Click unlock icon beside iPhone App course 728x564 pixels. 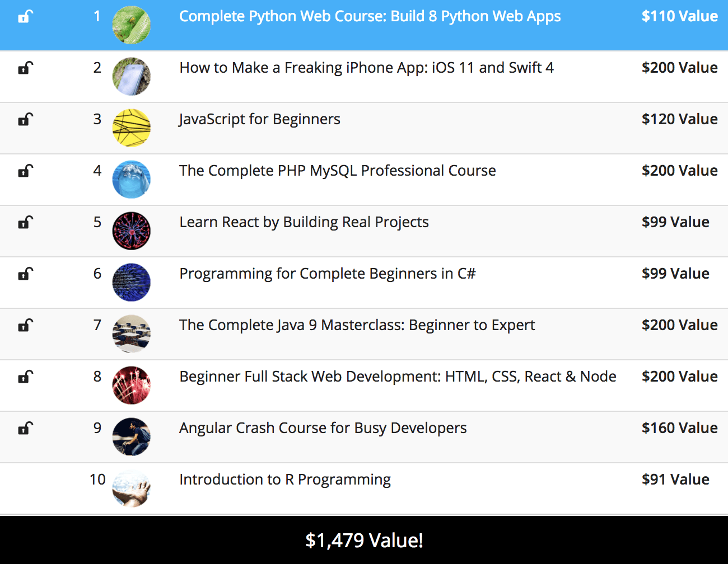(x=25, y=68)
